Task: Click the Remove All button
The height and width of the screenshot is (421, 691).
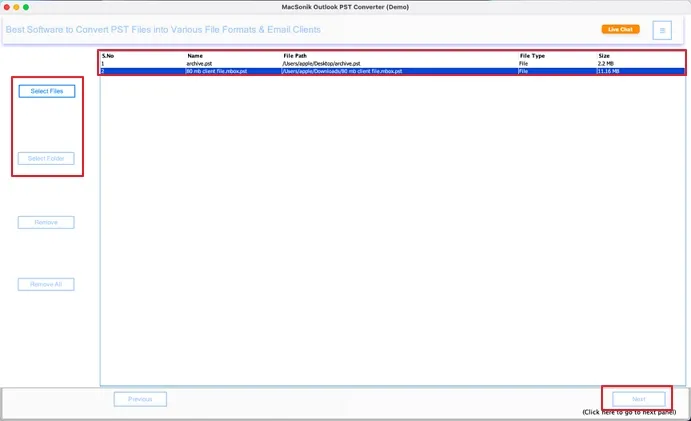Action: tap(46, 284)
